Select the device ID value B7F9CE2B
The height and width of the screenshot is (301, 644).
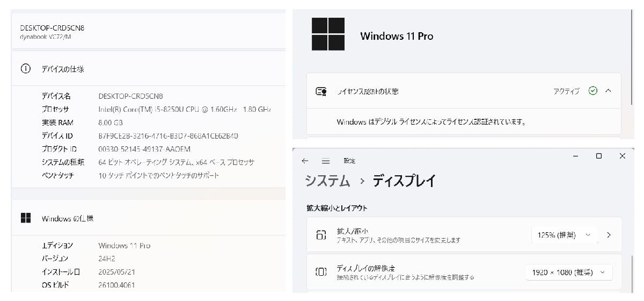[169, 135]
